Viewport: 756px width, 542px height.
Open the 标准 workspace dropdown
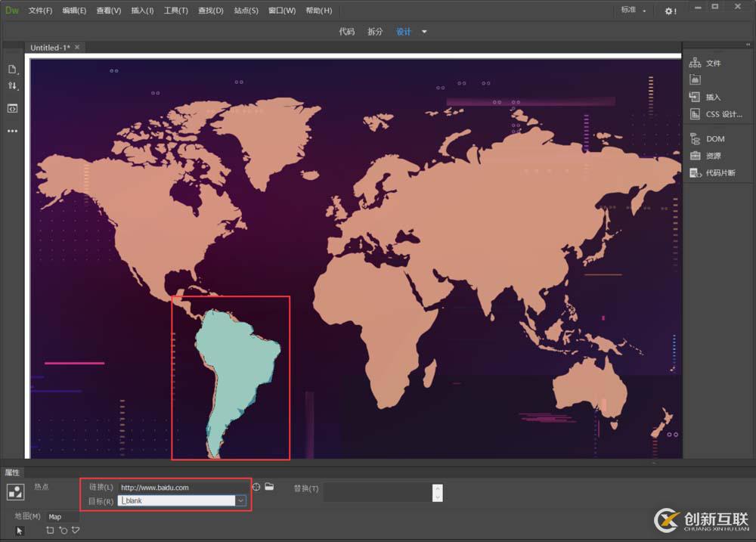point(634,11)
